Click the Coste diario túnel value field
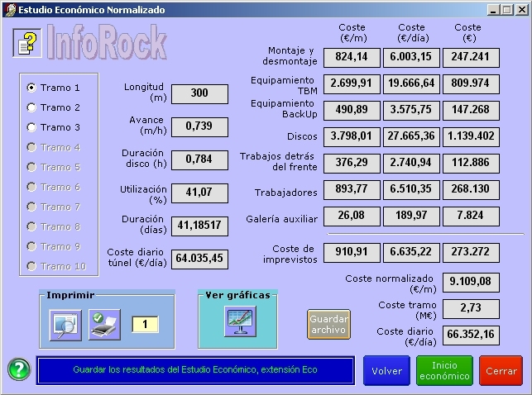The width and height of the screenshot is (532, 395). tap(199, 257)
